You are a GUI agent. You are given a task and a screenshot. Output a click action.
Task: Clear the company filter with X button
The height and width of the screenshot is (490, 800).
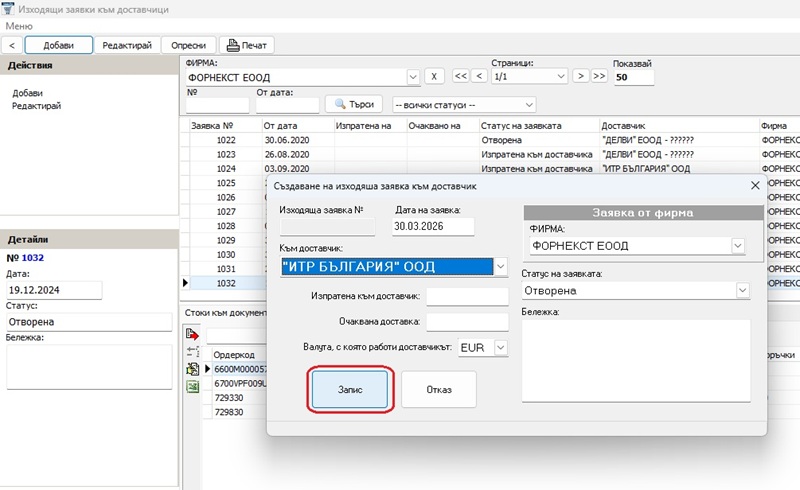(x=435, y=77)
